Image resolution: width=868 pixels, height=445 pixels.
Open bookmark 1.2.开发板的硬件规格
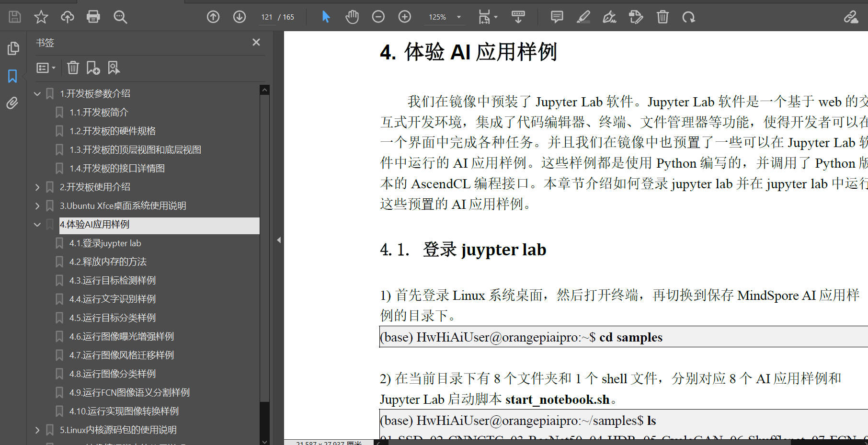point(113,131)
